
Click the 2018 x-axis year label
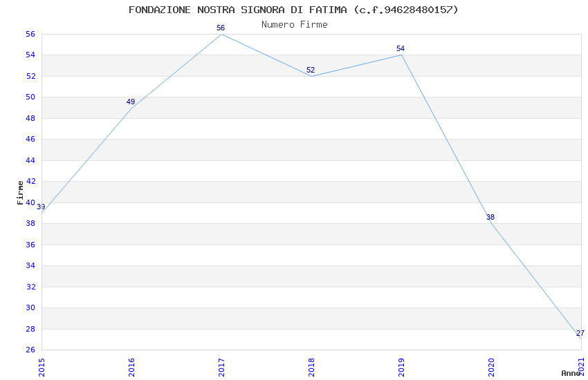(x=311, y=368)
